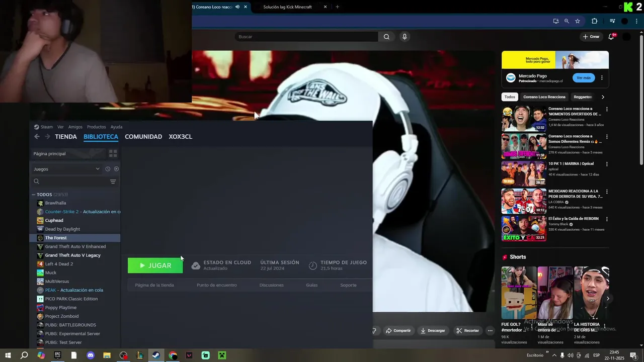Go back with Steam's left arrow
644x362 pixels.
37,137
